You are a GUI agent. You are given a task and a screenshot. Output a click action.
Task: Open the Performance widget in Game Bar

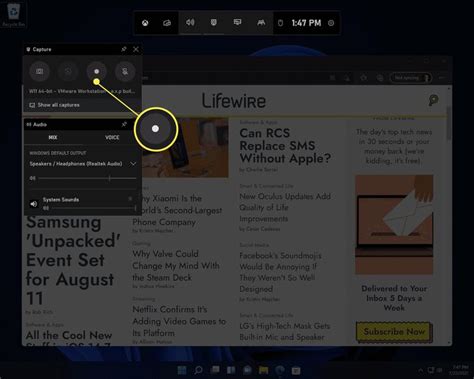pyautogui.click(x=237, y=23)
